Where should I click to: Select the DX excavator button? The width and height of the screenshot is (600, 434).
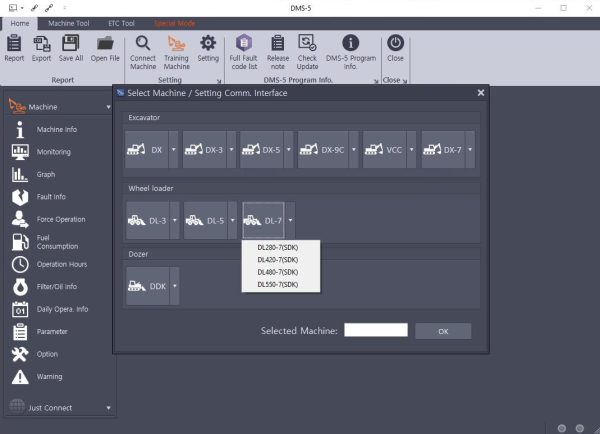147,150
